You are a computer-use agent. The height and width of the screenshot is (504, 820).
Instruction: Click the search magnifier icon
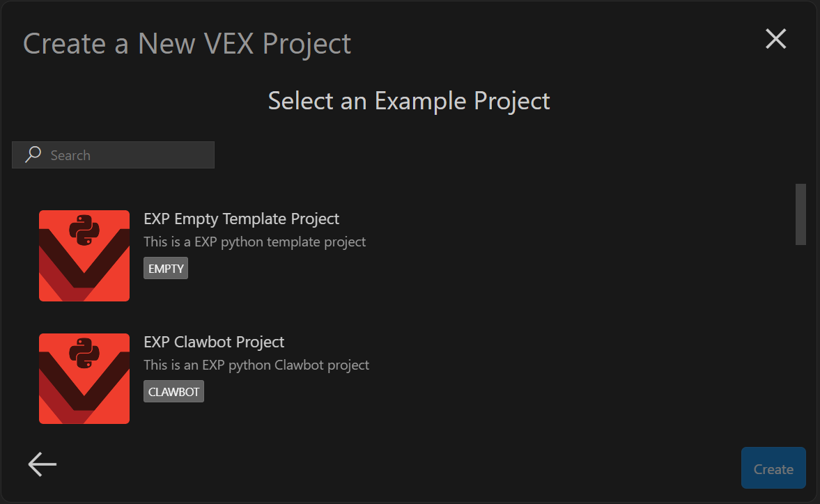32,155
